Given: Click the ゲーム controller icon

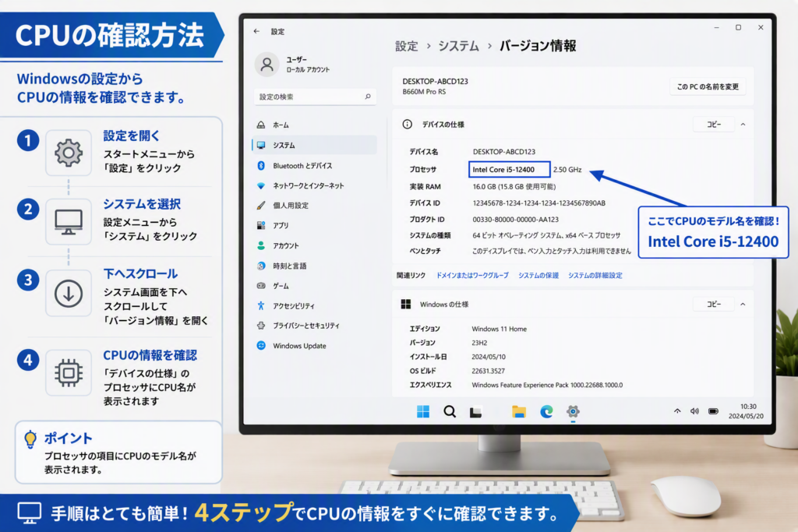Looking at the screenshot, I should [261, 286].
